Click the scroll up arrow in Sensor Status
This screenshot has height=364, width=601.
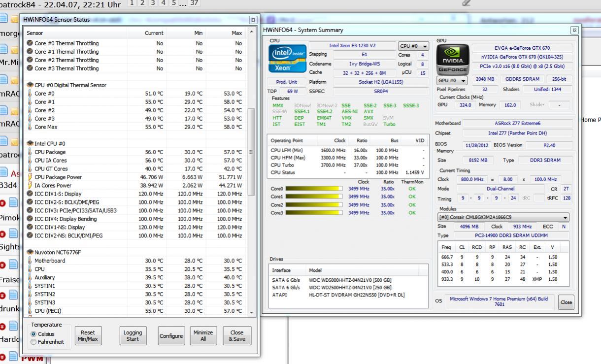pyautogui.click(x=252, y=32)
